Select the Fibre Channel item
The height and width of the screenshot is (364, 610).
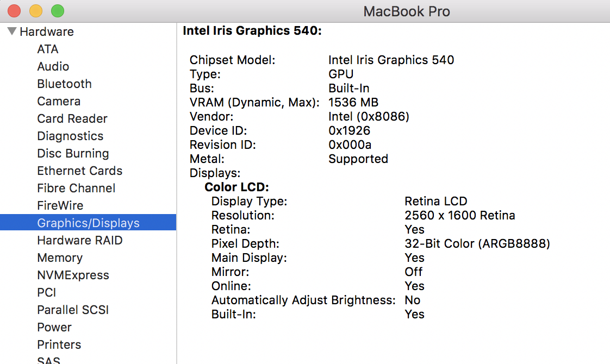[x=76, y=188]
